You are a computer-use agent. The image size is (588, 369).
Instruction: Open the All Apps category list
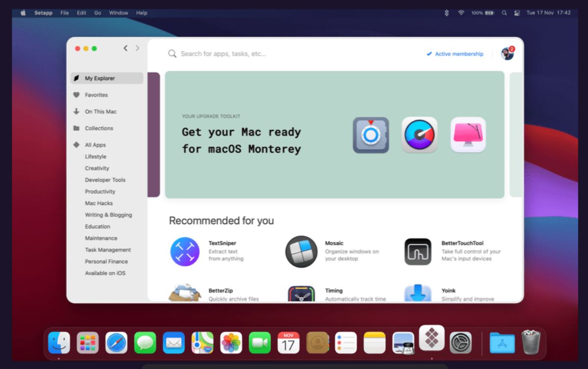click(x=95, y=145)
